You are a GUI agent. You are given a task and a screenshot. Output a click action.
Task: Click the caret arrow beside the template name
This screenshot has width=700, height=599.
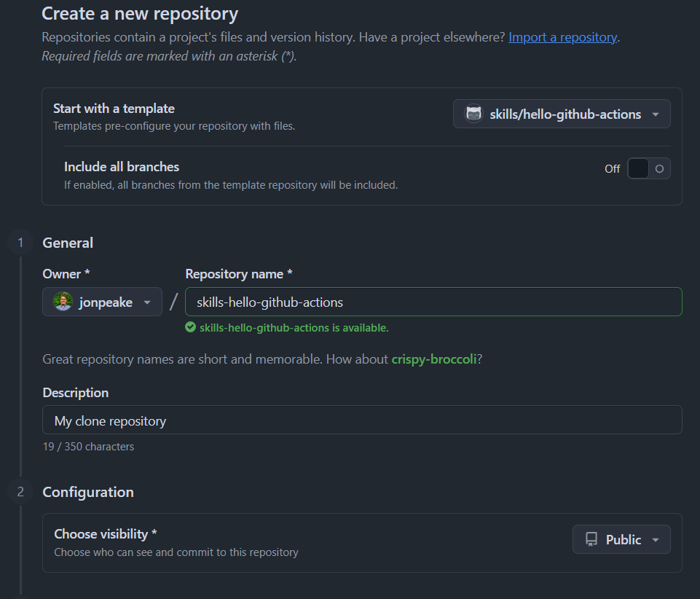(656, 114)
